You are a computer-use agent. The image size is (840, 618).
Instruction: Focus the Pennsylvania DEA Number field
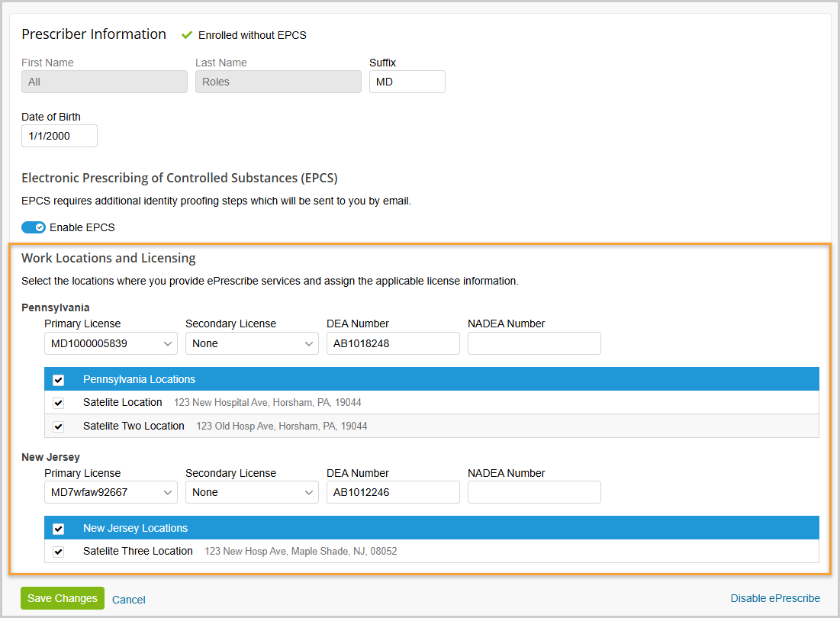click(x=393, y=344)
